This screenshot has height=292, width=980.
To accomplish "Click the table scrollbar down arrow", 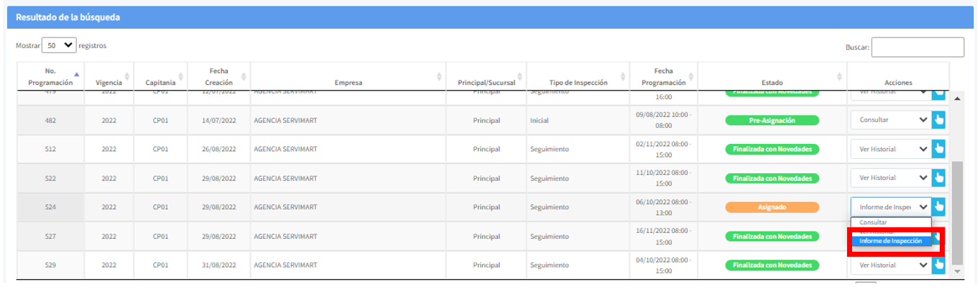I will coord(956,271).
